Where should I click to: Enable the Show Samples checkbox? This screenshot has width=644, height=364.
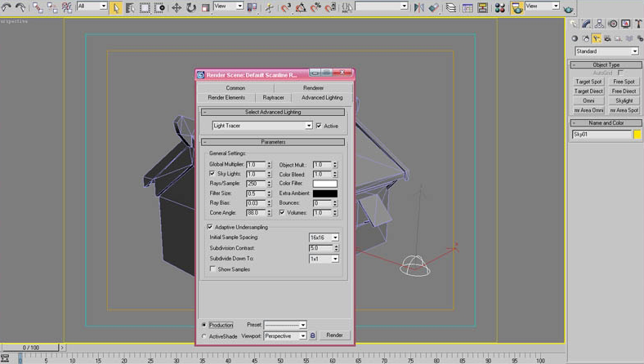[x=212, y=269]
